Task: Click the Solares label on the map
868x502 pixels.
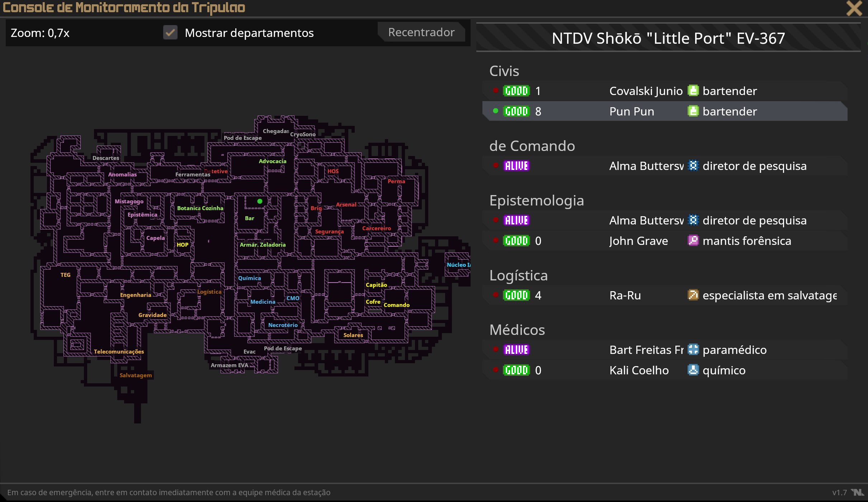Action: [x=353, y=335]
